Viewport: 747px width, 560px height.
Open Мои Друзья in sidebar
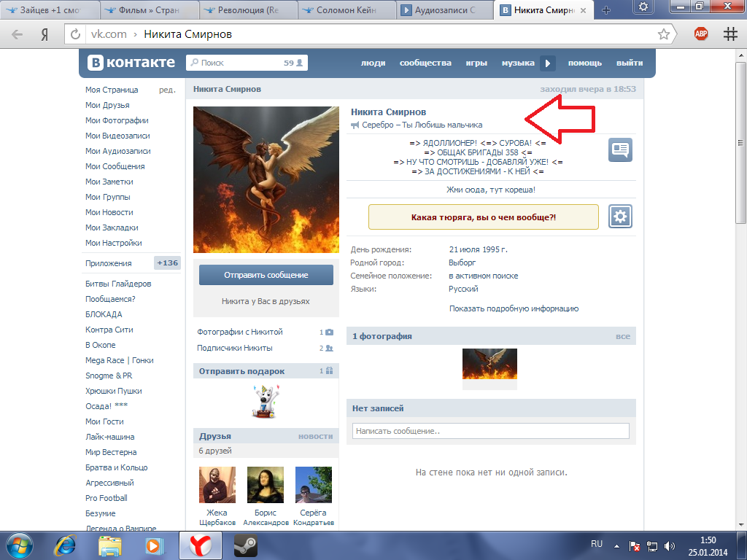[107, 105]
